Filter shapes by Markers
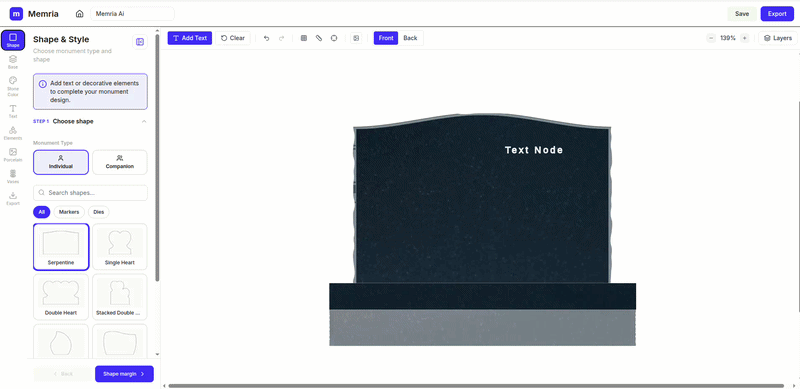Screen dimensions: 800x389 pyautogui.click(x=69, y=212)
